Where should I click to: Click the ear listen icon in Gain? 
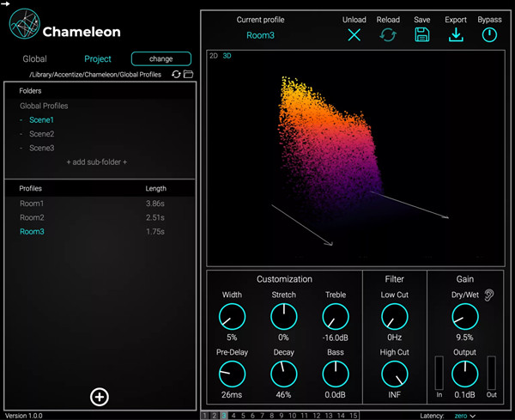(x=490, y=295)
